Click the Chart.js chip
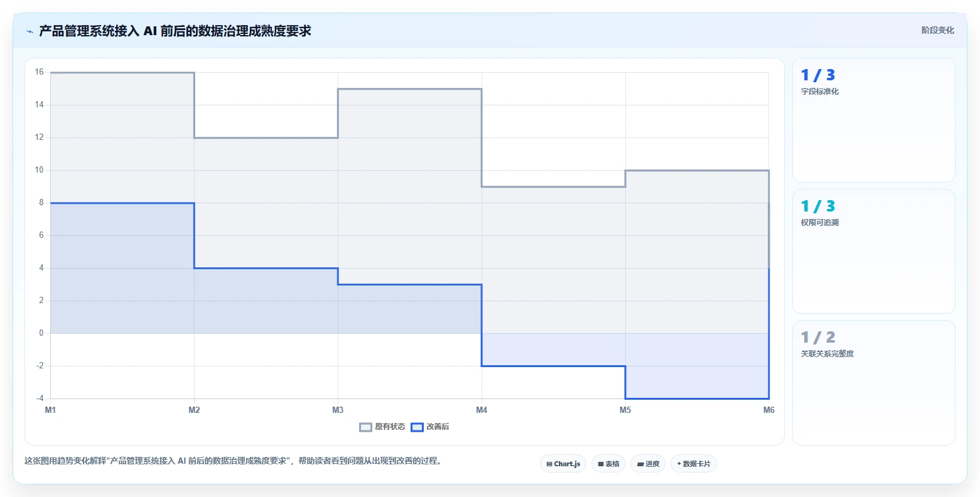 pos(563,464)
